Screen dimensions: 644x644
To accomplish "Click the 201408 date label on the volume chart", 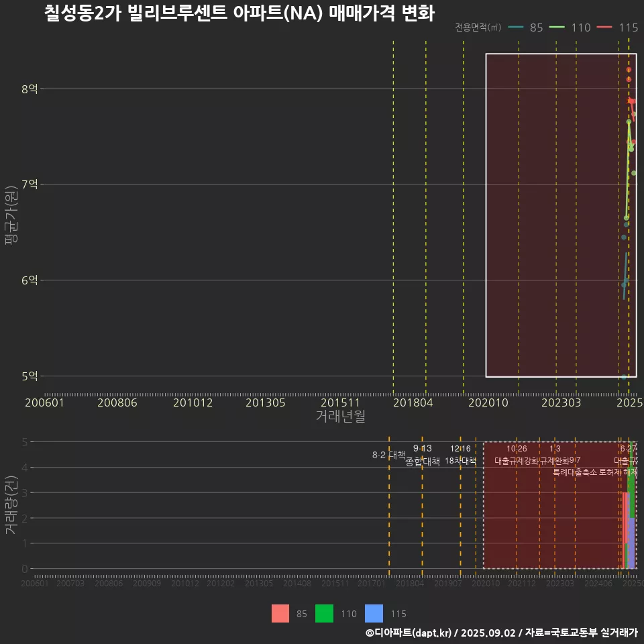I will (x=297, y=583).
